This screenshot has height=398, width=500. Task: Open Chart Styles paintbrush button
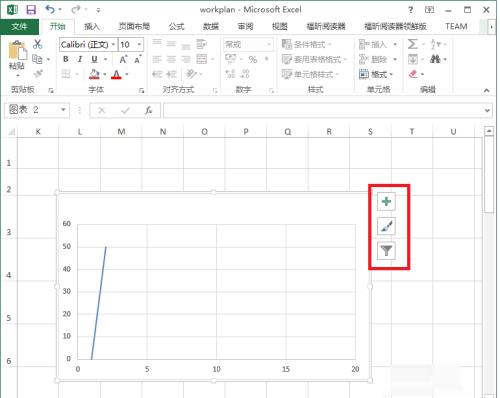[x=386, y=226]
